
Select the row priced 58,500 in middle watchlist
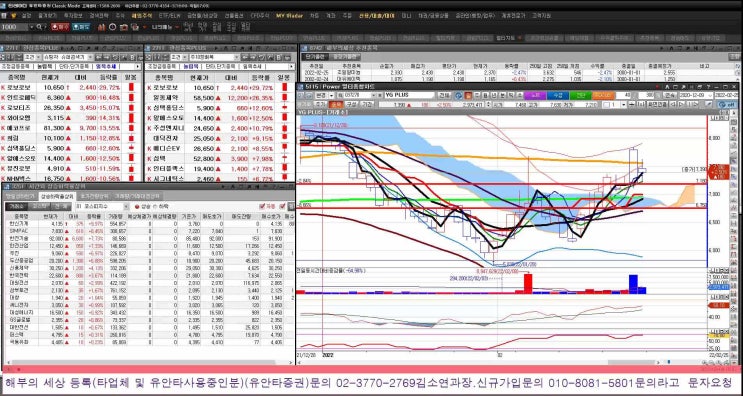(220, 98)
